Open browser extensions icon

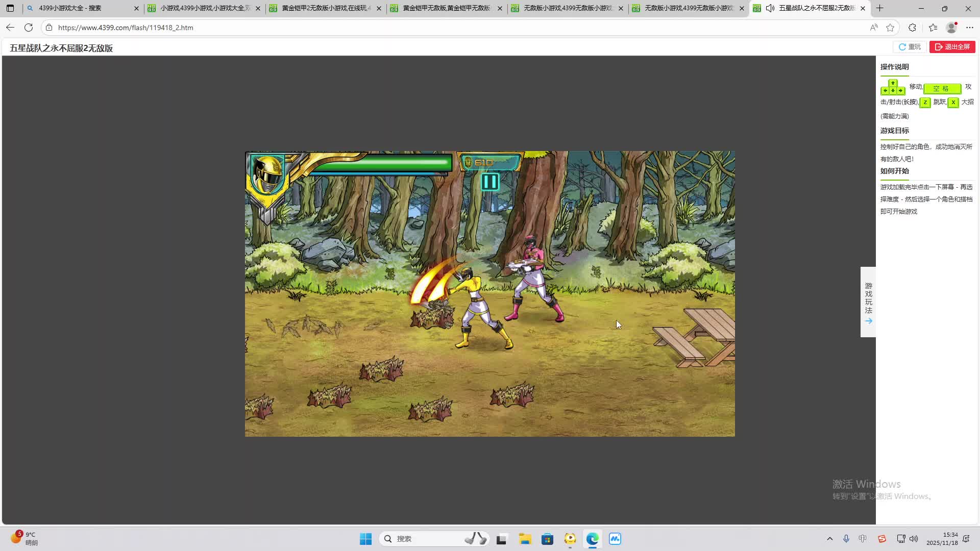[912, 28]
